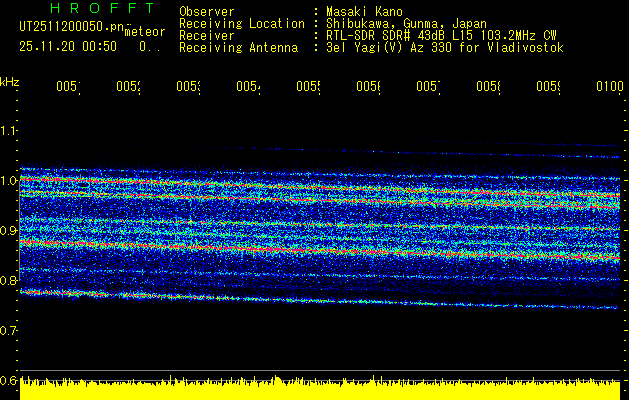Image resolution: width=629 pixels, height=400 pixels.
Task: Click the timestamp 25.11.20 00:50
Action: 68,47
